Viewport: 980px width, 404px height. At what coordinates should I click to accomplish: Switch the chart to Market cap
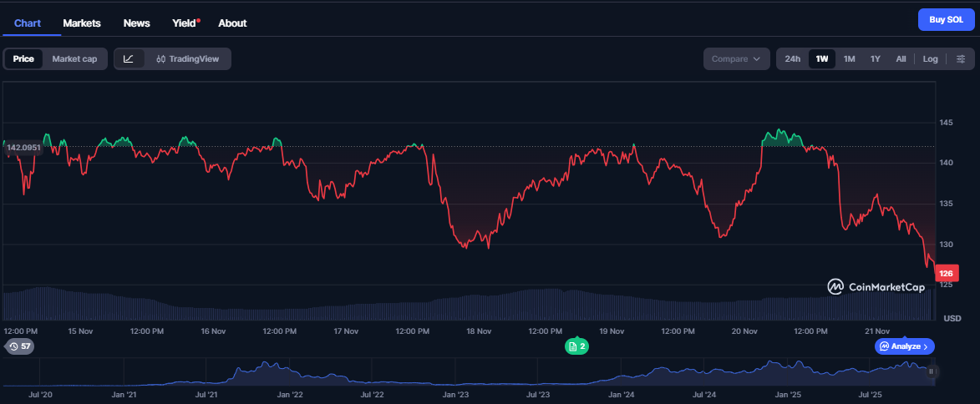[74, 58]
